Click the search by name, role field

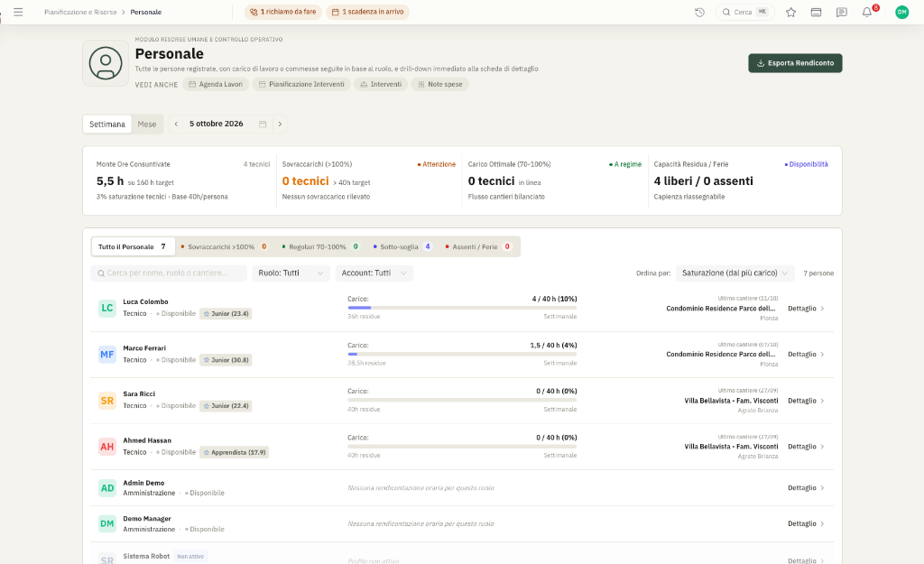pyautogui.click(x=169, y=273)
